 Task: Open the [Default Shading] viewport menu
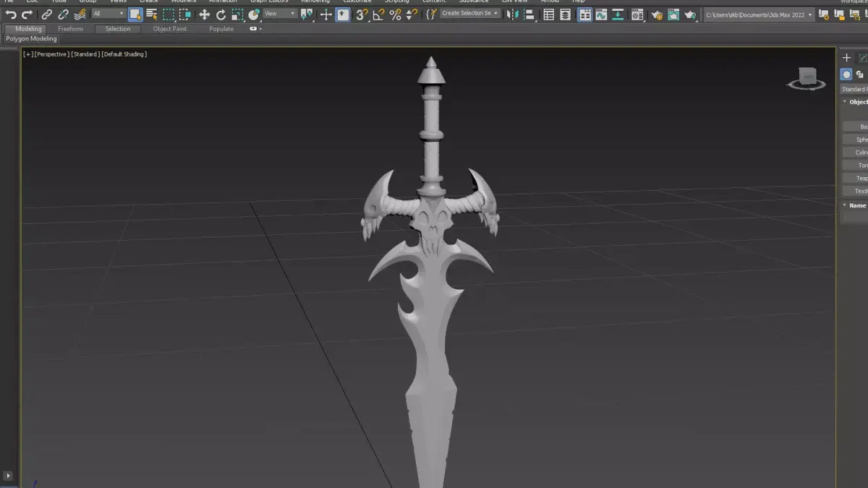tap(124, 54)
